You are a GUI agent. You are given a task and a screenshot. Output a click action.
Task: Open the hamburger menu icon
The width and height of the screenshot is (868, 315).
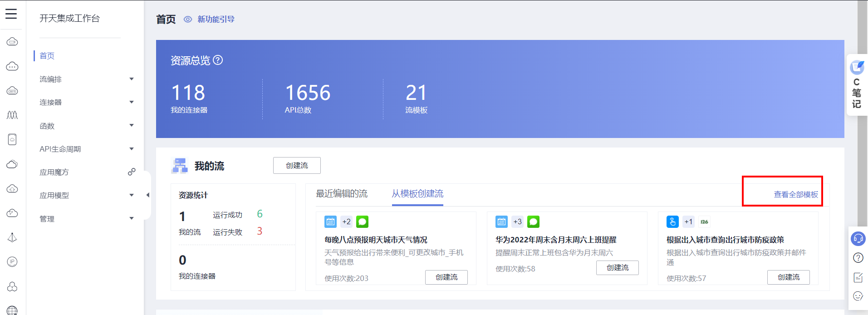coord(11,14)
